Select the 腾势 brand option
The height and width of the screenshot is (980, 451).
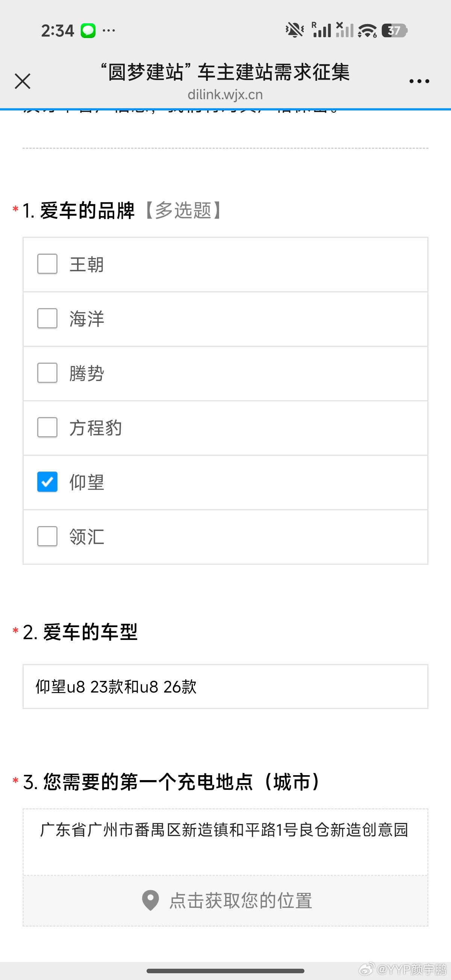point(48,373)
